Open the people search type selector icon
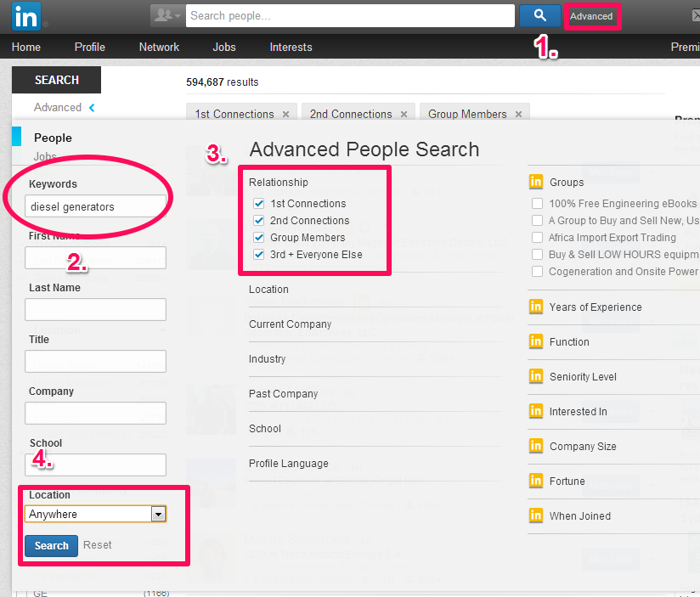Viewport: 700px width, 597px height. [x=167, y=16]
